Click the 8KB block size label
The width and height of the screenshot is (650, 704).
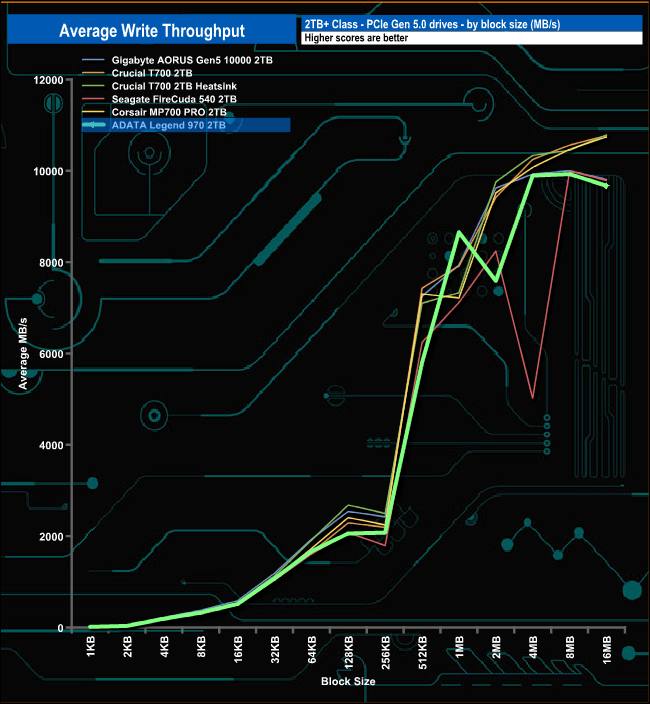[x=202, y=647]
